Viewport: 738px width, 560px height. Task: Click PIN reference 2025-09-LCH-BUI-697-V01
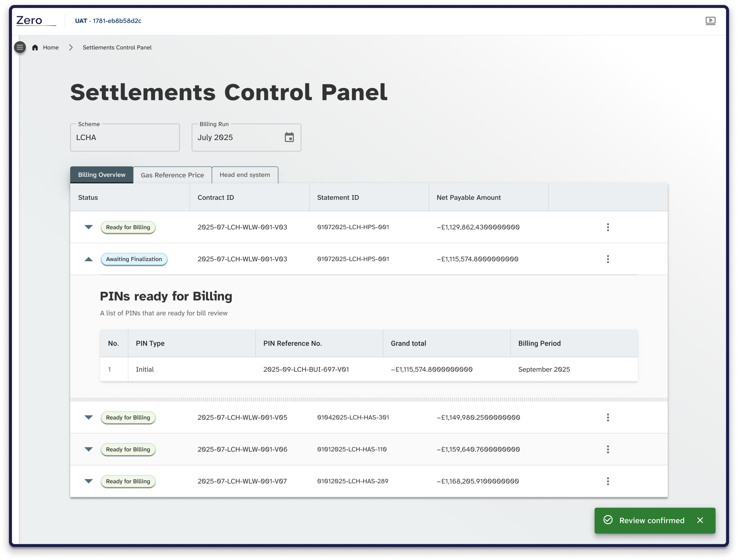(306, 369)
